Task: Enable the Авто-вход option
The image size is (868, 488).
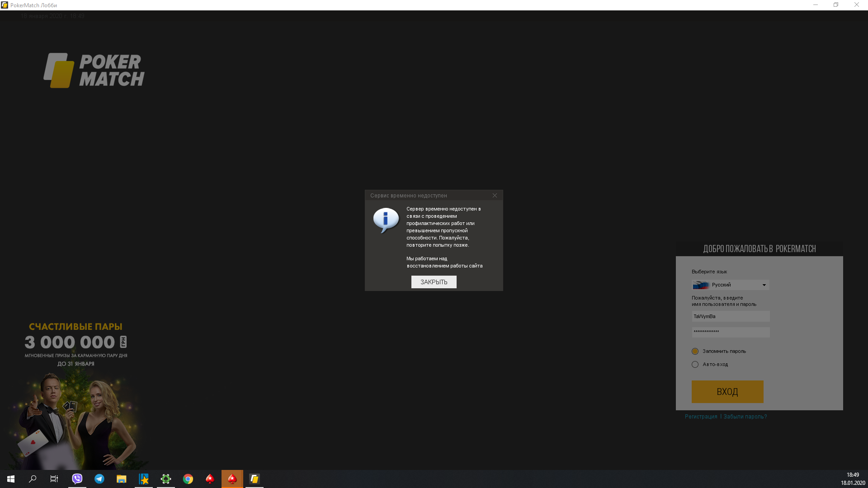Action: coord(695,365)
